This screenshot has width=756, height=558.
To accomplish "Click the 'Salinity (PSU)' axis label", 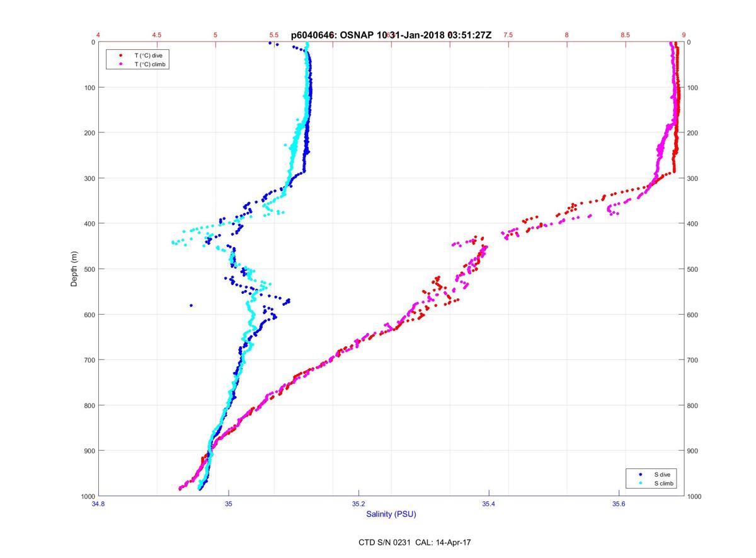I will pyautogui.click(x=391, y=514).
